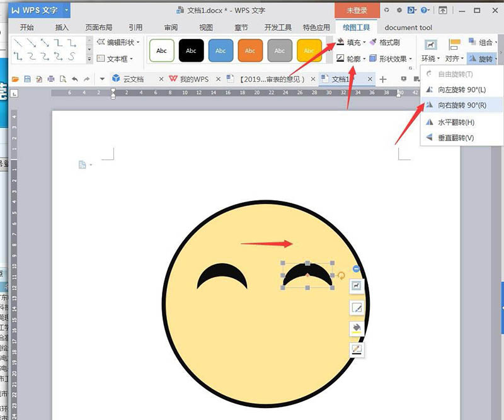Viewport: 504px width, 420px height.
Task: Open the 轮廓 dropdown arrow
Action: [365, 59]
